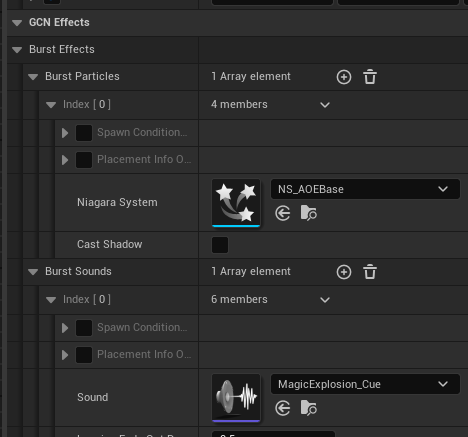Toggle Spawn Condition override under Burst Particles
This screenshot has width=468, height=437.
click(x=84, y=133)
